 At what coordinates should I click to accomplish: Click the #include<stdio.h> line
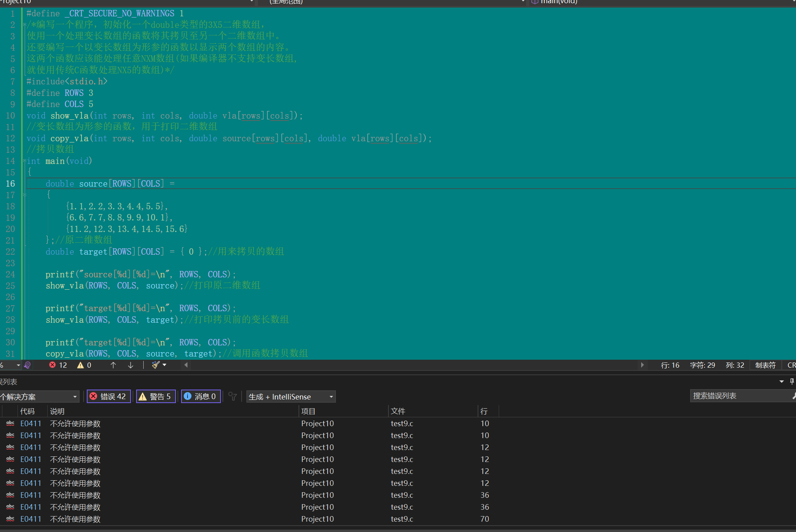[x=67, y=82]
